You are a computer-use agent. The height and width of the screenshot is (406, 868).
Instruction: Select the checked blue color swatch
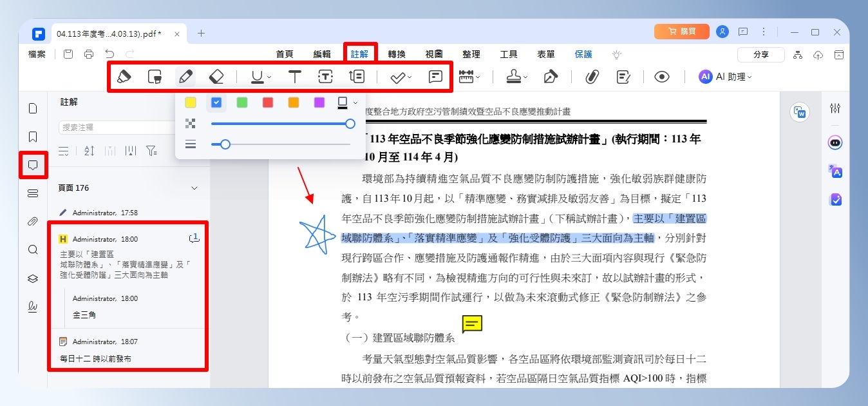[x=216, y=102]
